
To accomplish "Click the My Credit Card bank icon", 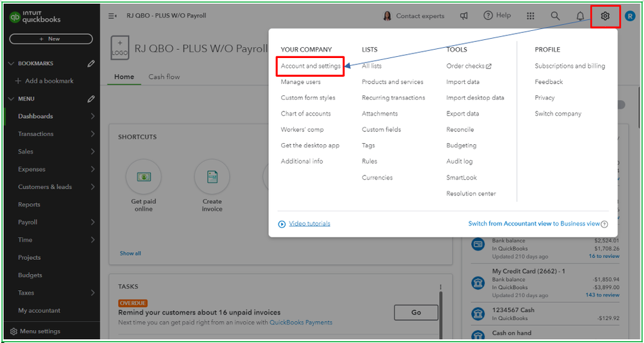I will click(478, 283).
